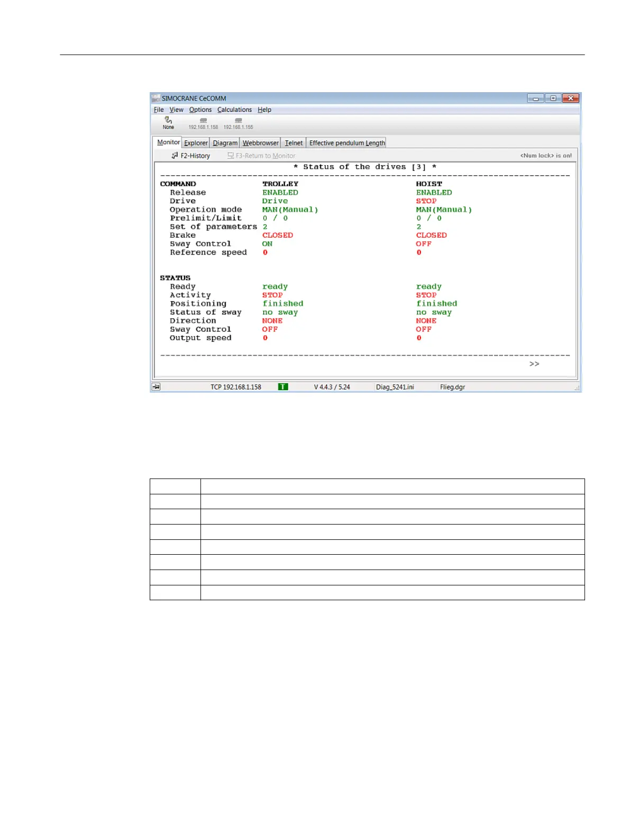630x840 pixels.
Task: Open the Help menu
Action: pos(264,110)
